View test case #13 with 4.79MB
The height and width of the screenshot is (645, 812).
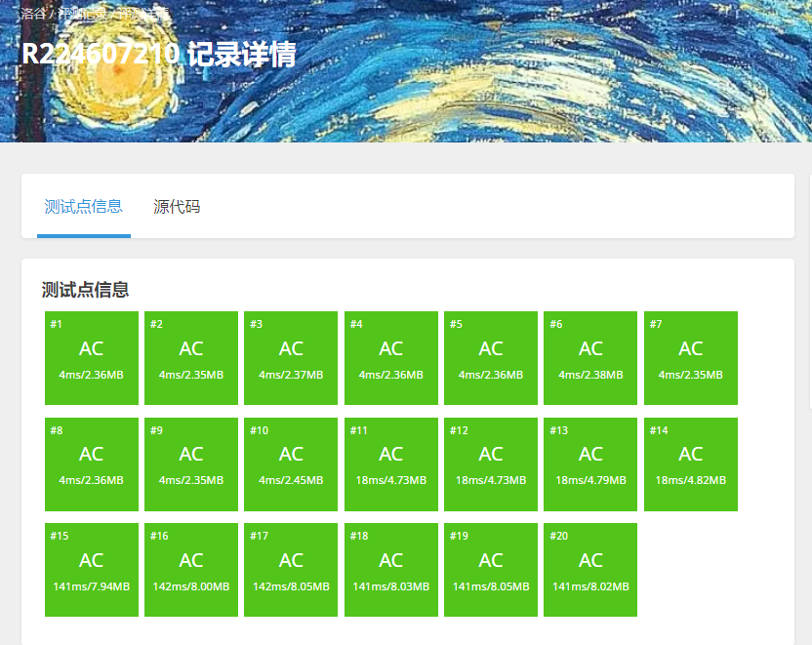pyautogui.click(x=590, y=464)
